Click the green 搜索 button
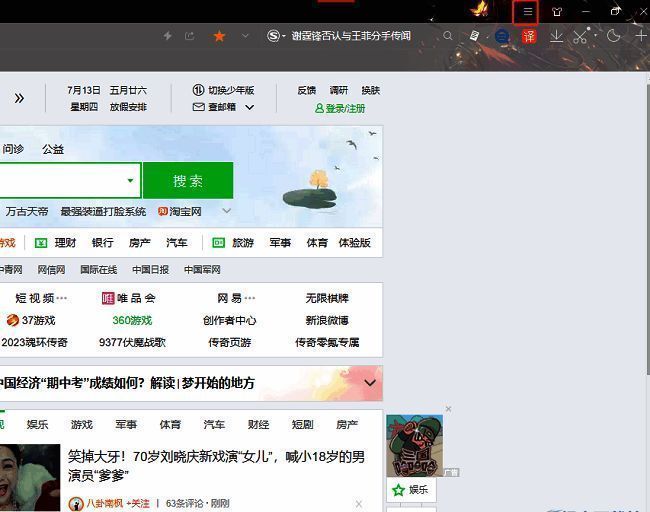The height and width of the screenshot is (512, 650). click(x=188, y=180)
